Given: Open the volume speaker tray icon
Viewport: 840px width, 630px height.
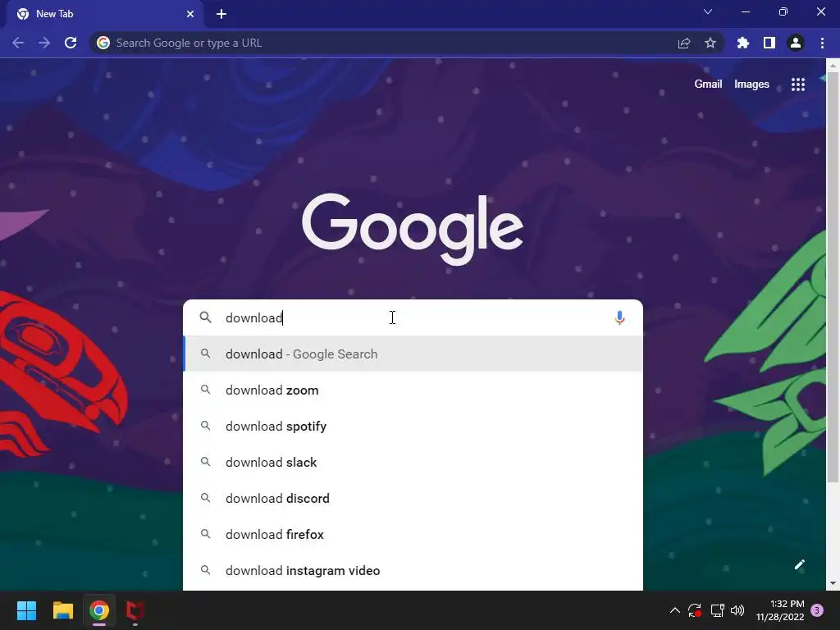Looking at the screenshot, I should coord(737,610).
